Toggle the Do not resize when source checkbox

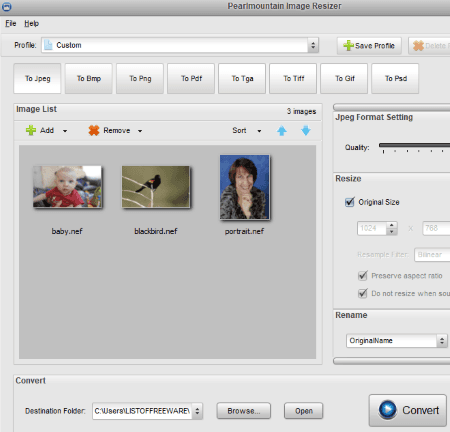click(x=363, y=293)
